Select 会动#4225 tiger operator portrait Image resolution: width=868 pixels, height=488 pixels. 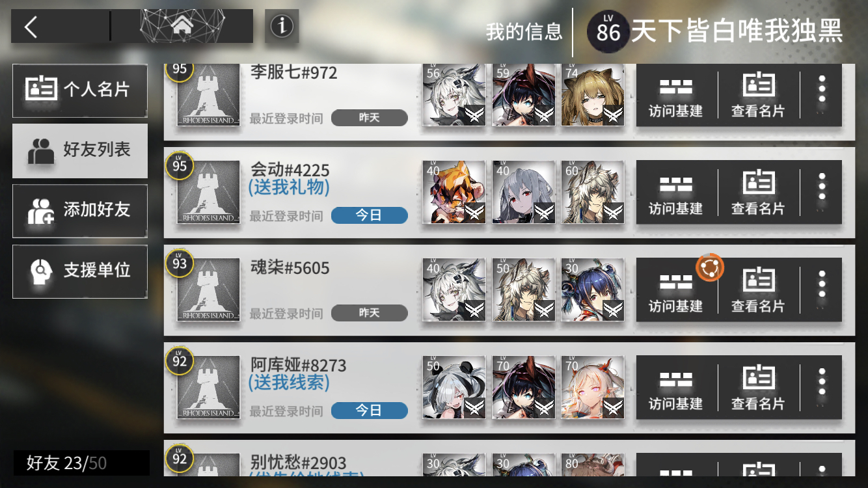[454, 193]
